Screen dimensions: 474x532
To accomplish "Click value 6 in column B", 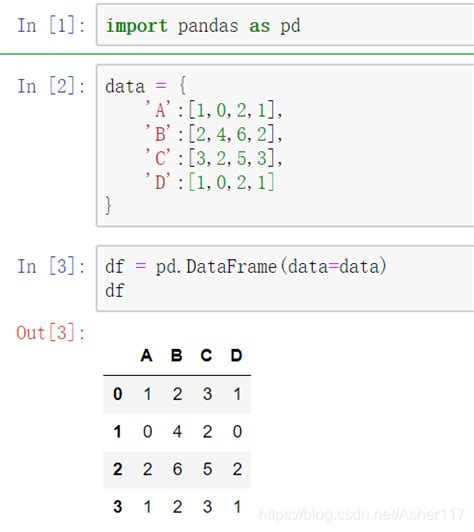I will [177, 469].
